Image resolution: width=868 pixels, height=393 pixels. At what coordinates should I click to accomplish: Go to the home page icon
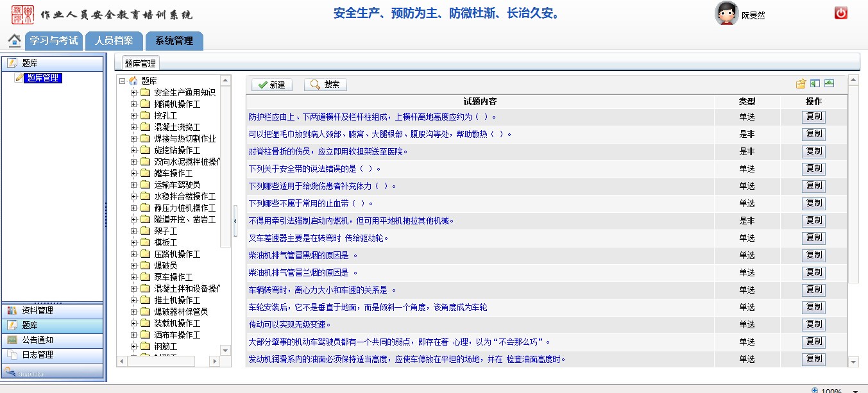pyautogui.click(x=14, y=40)
